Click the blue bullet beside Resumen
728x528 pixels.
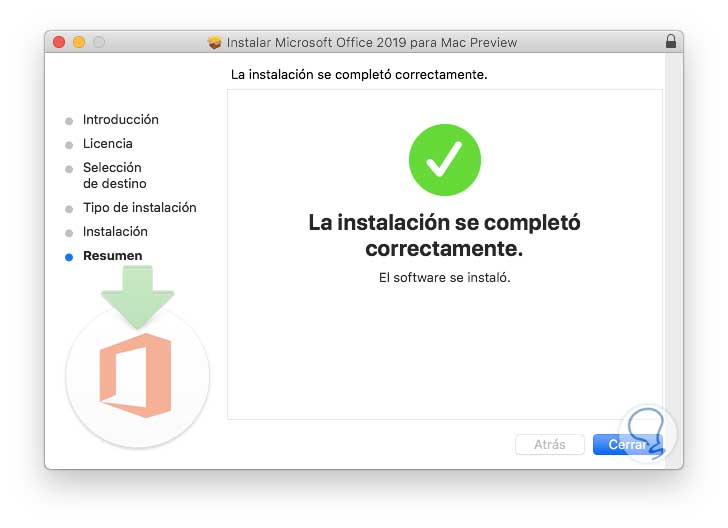click(69, 257)
